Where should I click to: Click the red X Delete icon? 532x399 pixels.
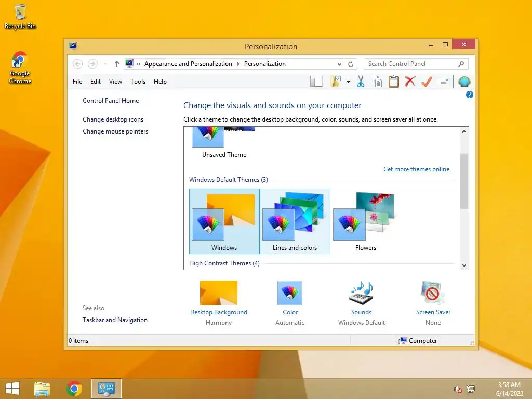pyautogui.click(x=410, y=82)
